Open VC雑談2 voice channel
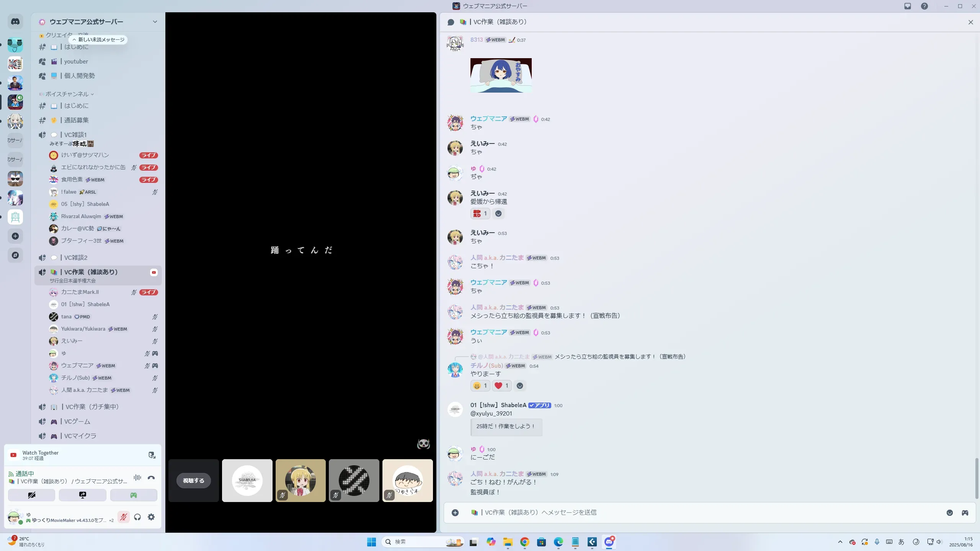The width and height of the screenshot is (980, 551). click(76, 258)
